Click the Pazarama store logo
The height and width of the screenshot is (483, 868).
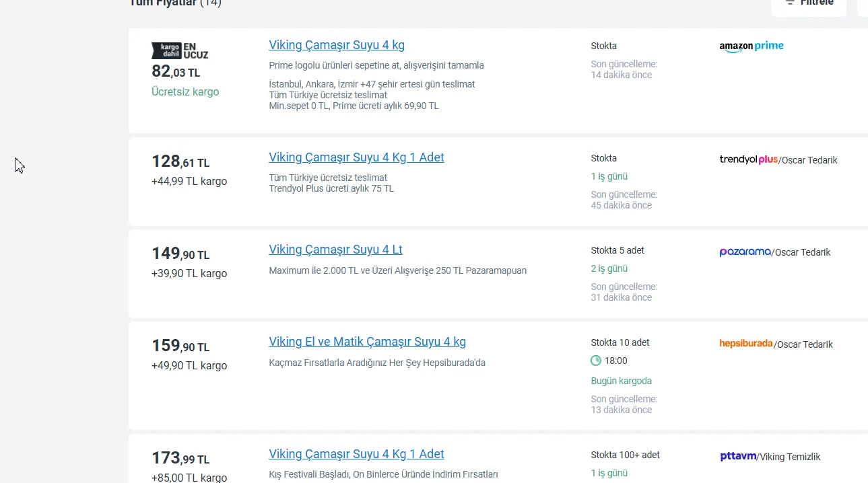click(745, 252)
